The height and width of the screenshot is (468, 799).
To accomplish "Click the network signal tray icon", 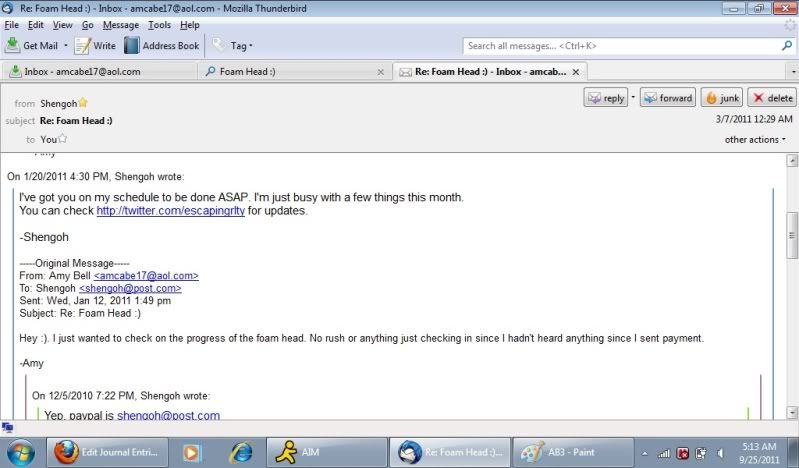I will (663, 453).
